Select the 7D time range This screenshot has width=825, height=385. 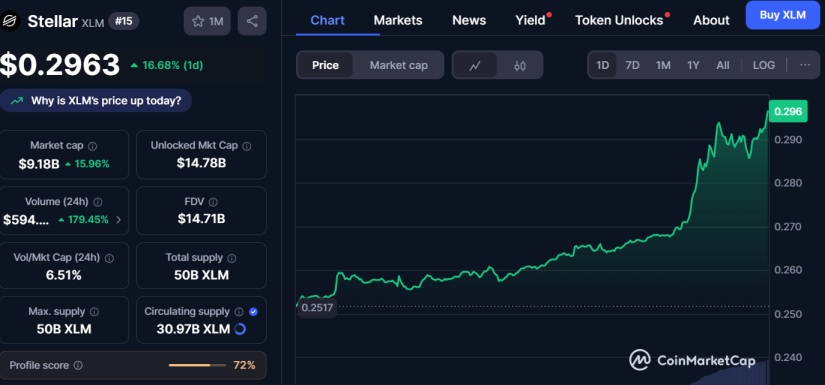[x=632, y=65]
